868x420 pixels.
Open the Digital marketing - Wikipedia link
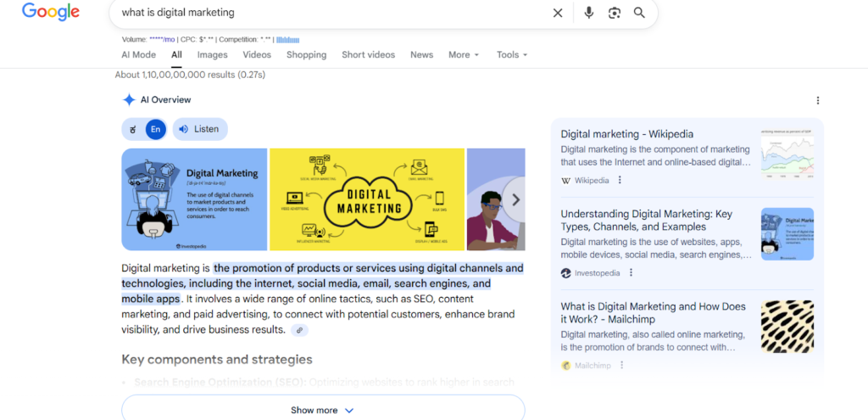pyautogui.click(x=626, y=134)
